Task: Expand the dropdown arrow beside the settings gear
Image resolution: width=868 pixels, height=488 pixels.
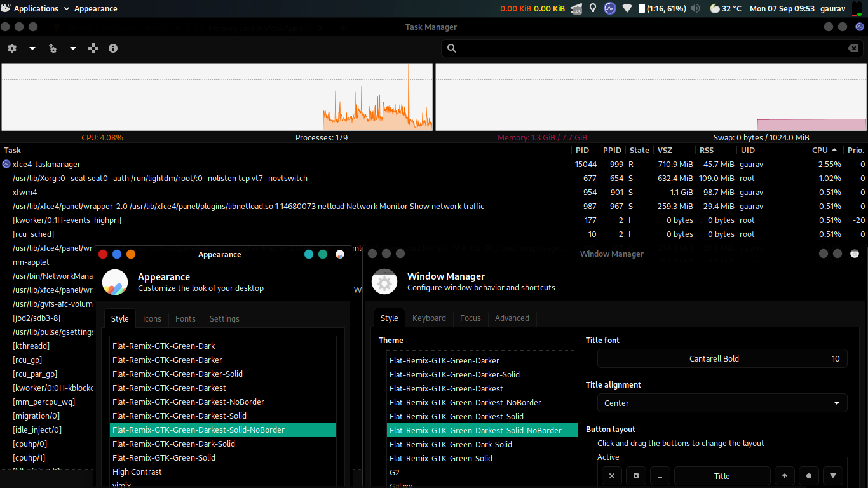Action: pyautogui.click(x=32, y=48)
